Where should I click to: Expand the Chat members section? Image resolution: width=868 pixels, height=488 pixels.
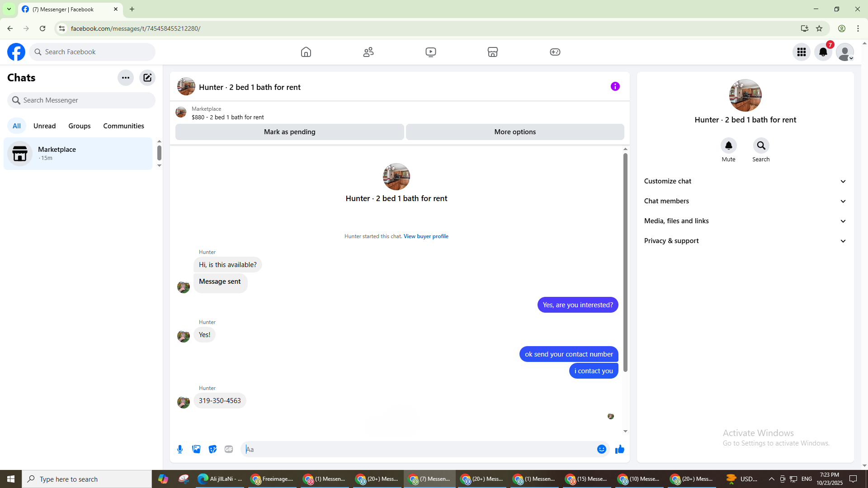(x=745, y=201)
